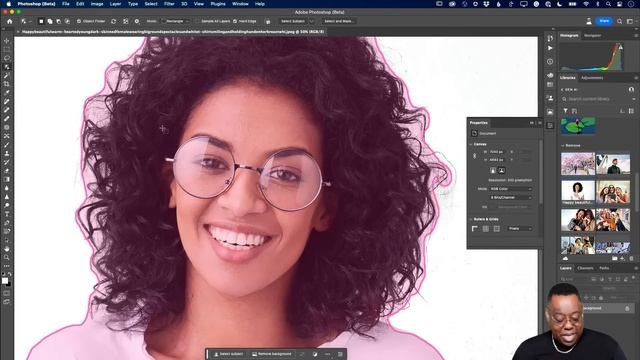This screenshot has height=360, width=640.
Task: Open the Info panel icon
Action: coord(550,62)
